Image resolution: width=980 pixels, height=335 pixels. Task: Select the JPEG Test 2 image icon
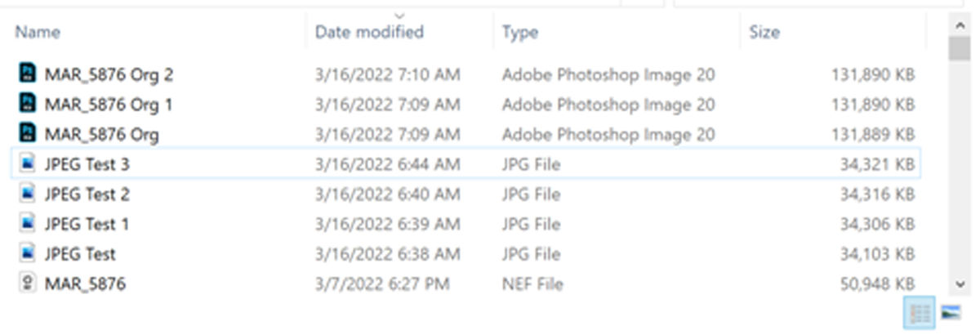point(27,194)
